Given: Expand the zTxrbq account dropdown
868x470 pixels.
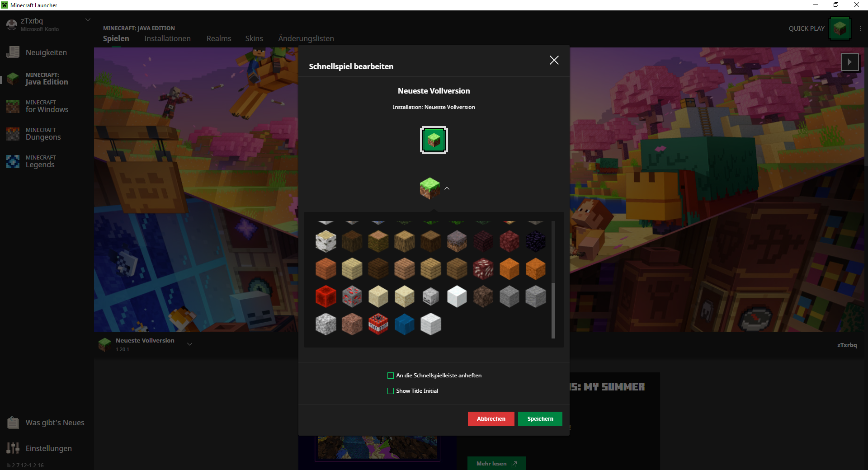Looking at the screenshot, I should coord(88,20).
